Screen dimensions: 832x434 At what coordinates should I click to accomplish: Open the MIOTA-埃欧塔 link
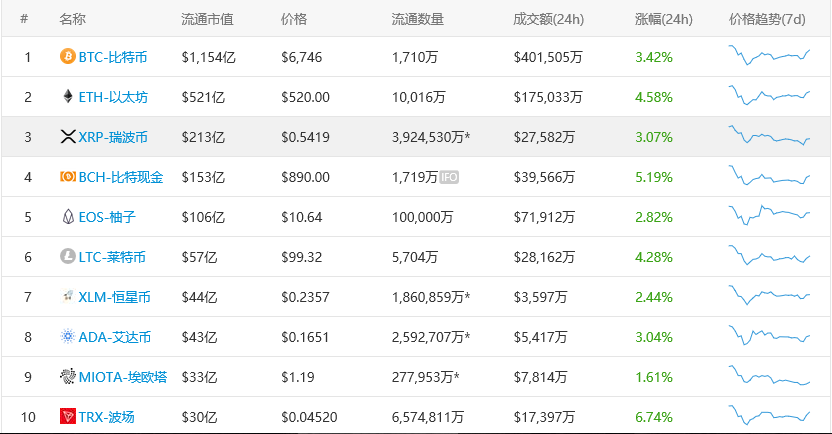123,377
